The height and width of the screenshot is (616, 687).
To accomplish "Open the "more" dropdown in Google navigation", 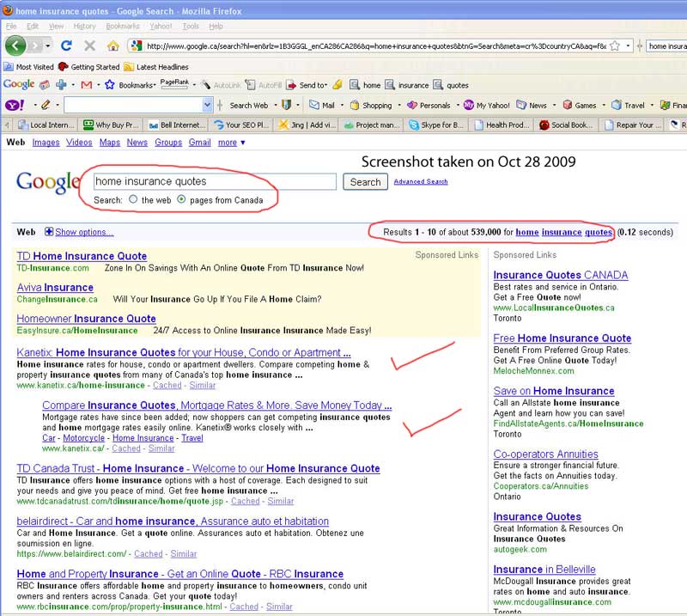I will pyautogui.click(x=230, y=143).
